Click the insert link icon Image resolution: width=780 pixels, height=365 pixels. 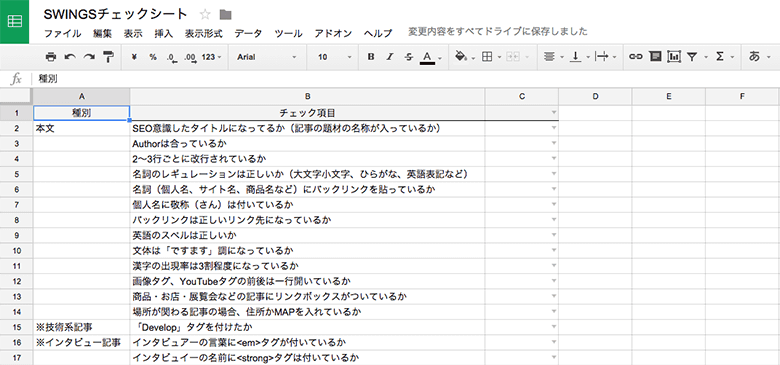pos(635,57)
